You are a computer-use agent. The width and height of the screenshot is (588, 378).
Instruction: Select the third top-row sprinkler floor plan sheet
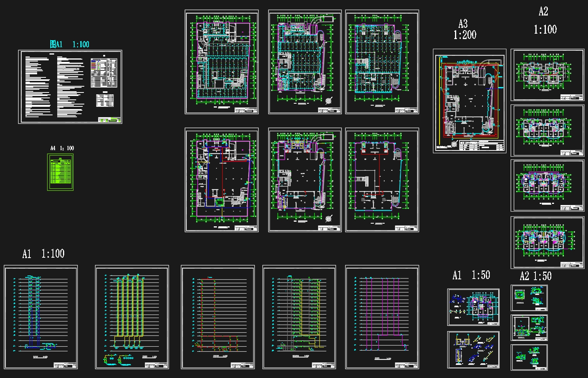382,62
